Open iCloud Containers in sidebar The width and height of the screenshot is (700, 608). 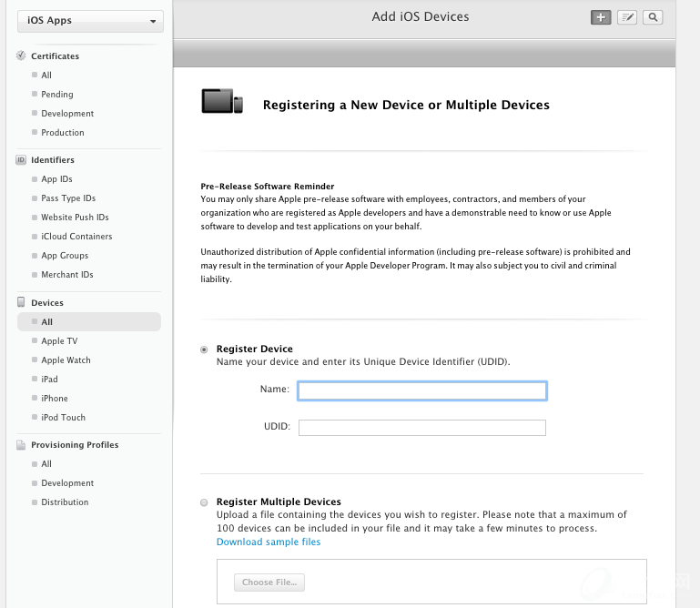(76, 237)
